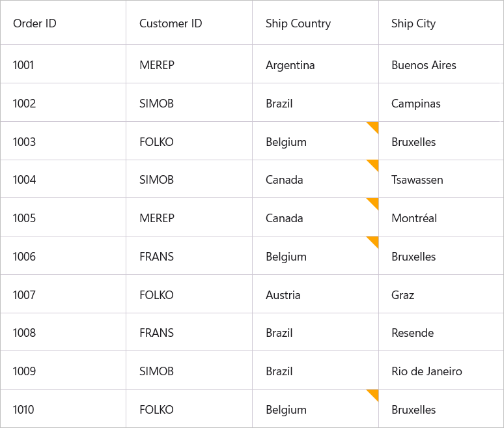The height and width of the screenshot is (428, 504).
Task: Select customer MEREP in order 1001 row
Action: (x=157, y=65)
